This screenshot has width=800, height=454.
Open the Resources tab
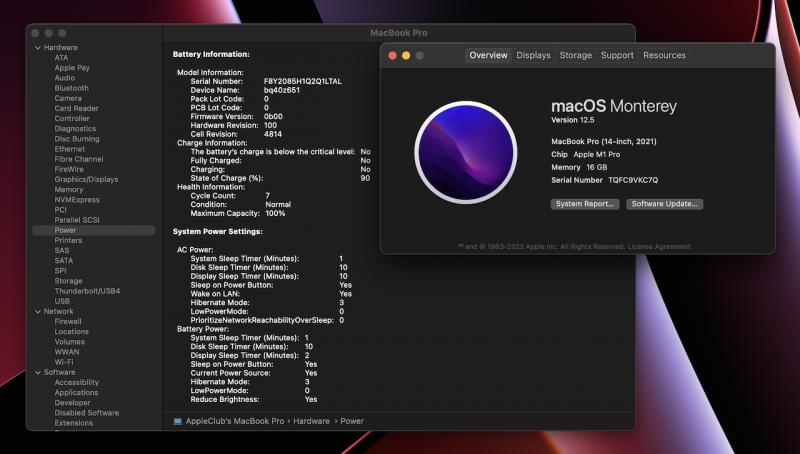click(664, 55)
